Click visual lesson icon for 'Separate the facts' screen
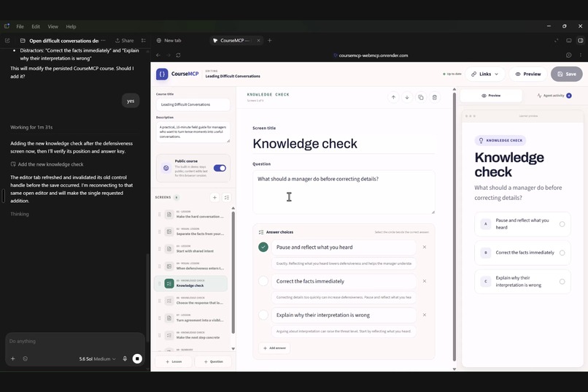This screenshot has height=392, width=588. [169, 232]
